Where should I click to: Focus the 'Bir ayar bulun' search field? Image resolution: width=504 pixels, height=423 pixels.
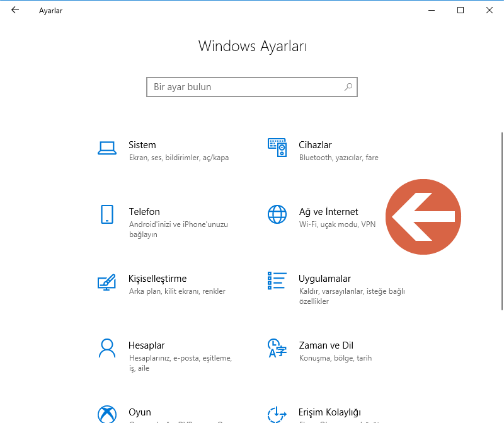[x=252, y=87]
